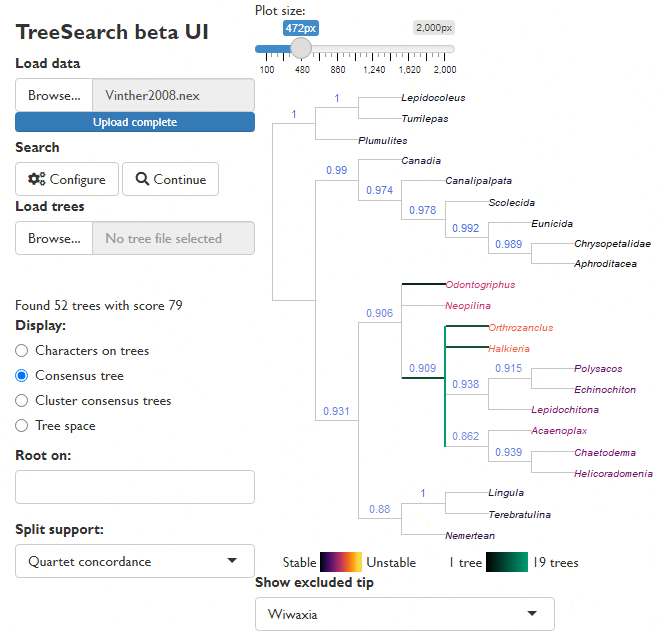The width and height of the screenshot is (663, 634).
Task: Click the Halkieria tip label
Action: [x=509, y=349]
